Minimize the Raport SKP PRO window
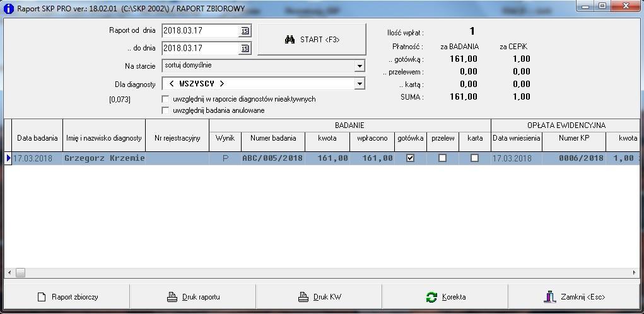This screenshot has height=314, width=644. pyautogui.click(x=585, y=6)
